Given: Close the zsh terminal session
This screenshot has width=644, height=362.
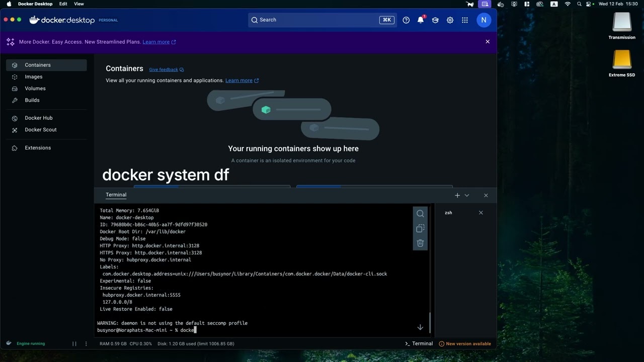Looking at the screenshot, I should (x=481, y=213).
